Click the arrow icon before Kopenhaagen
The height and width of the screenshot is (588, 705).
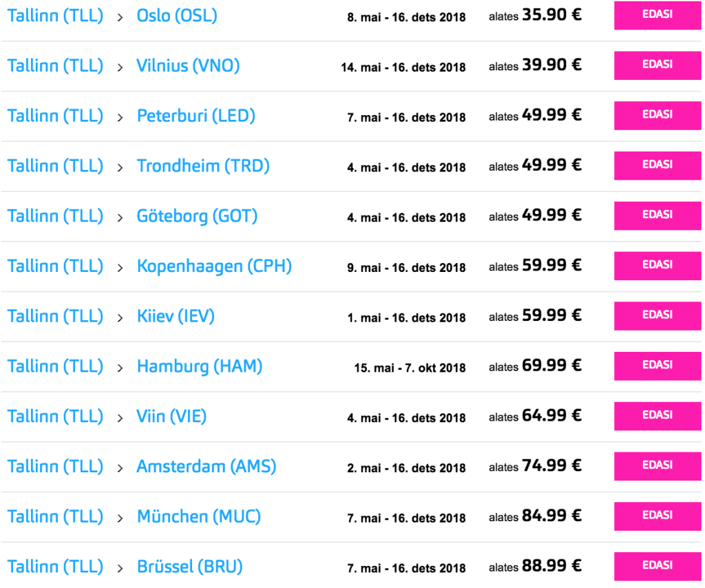click(x=120, y=267)
